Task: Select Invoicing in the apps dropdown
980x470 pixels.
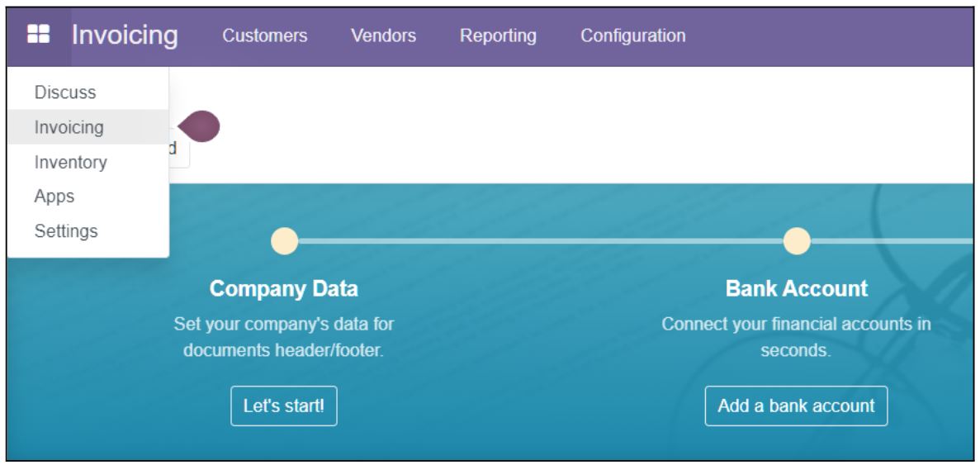Action: tap(88, 127)
